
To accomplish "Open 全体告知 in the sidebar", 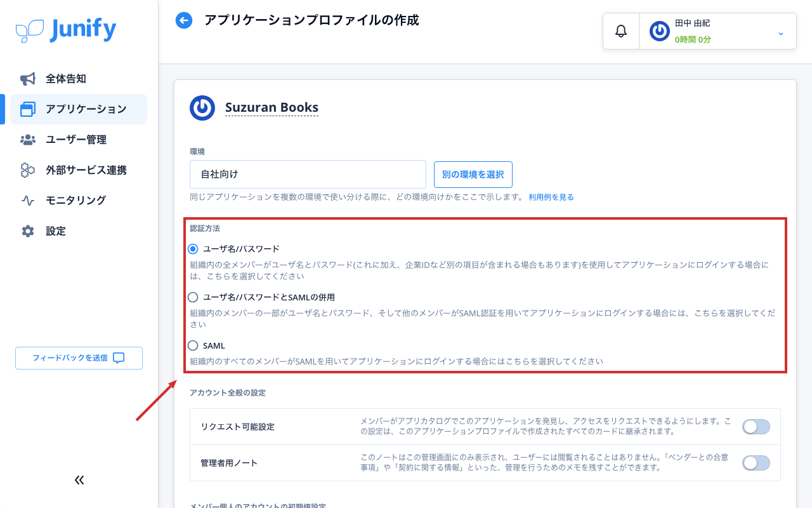I will pyautogui.click(x=79, y=79).
